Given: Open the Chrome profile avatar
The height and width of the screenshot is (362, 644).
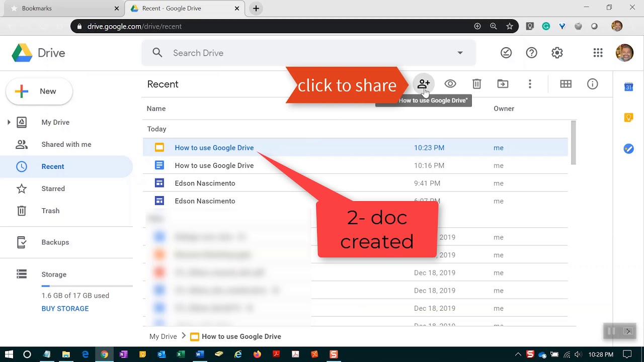Looking at the screenshot, I should tap(617, 26).
